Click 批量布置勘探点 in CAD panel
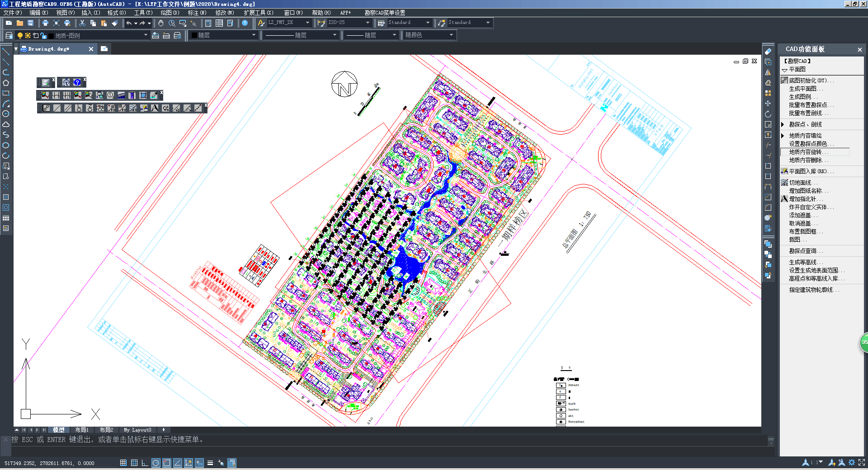 (x=810, y=105)
